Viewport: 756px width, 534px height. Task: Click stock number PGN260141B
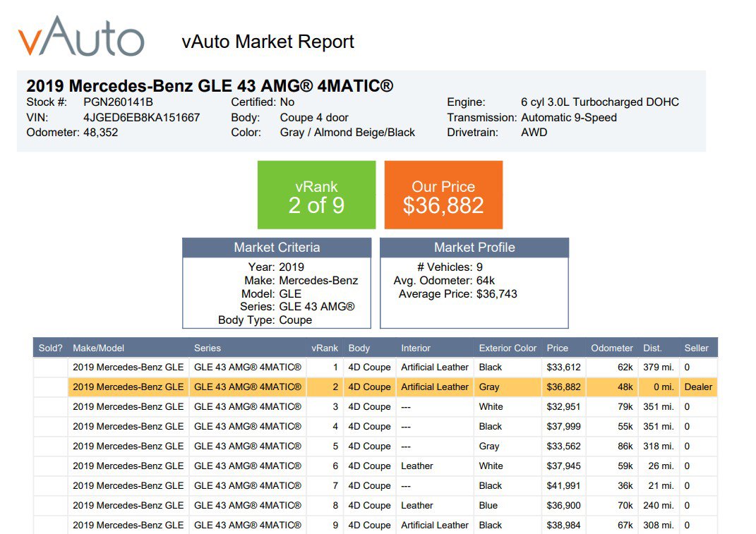(118, 102)
